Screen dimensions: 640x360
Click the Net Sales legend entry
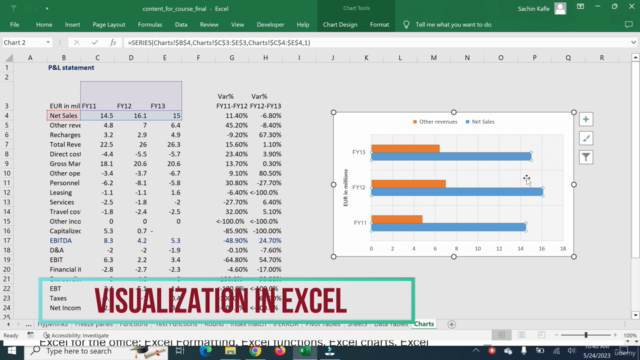point(480,122)
